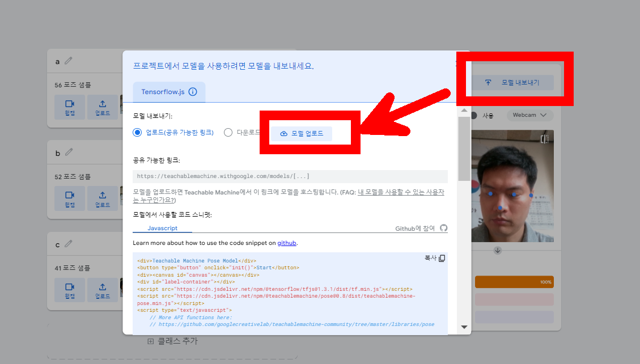Click the tfjs script src line in the snippet
This screenshot has height=364, width=640.
pos(275,289)
